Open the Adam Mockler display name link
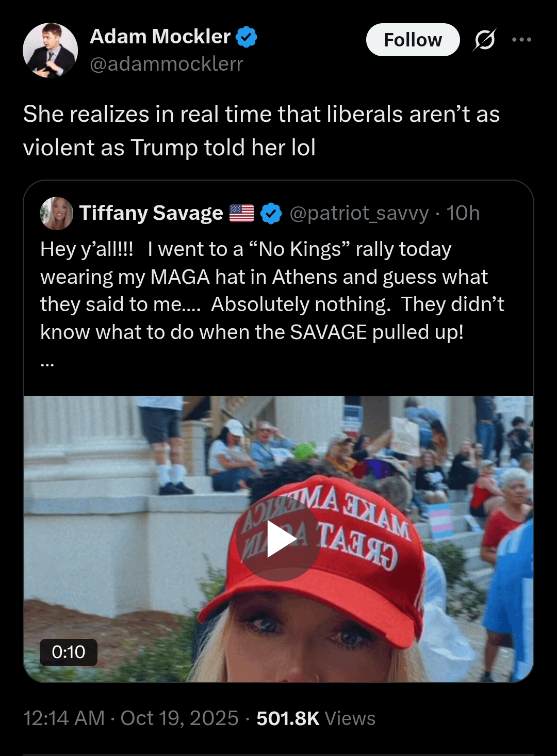This screenshot has width=557, height=756. click(x=160, y=37)
